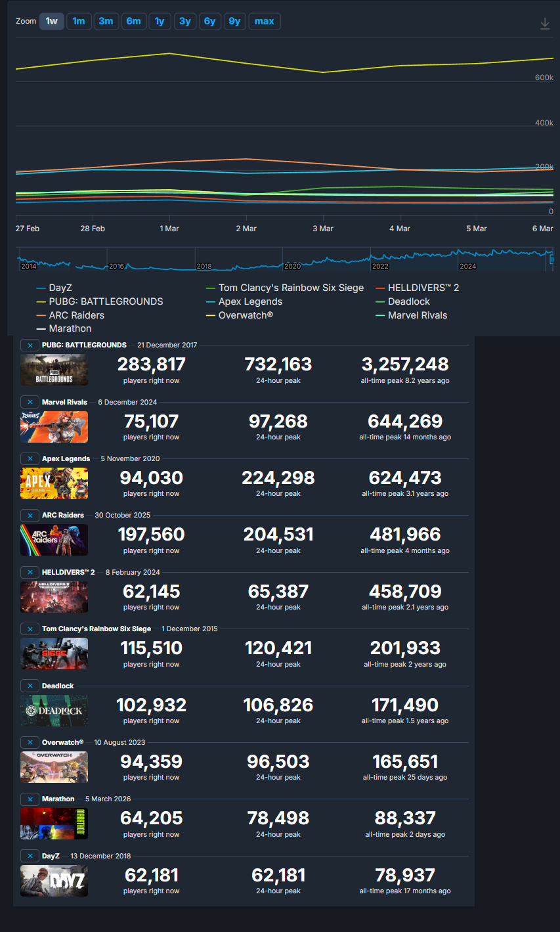
Task: Remove HELLDIVERS 2 with its X button
Action: pyautogui.click(x=30, y=572)
